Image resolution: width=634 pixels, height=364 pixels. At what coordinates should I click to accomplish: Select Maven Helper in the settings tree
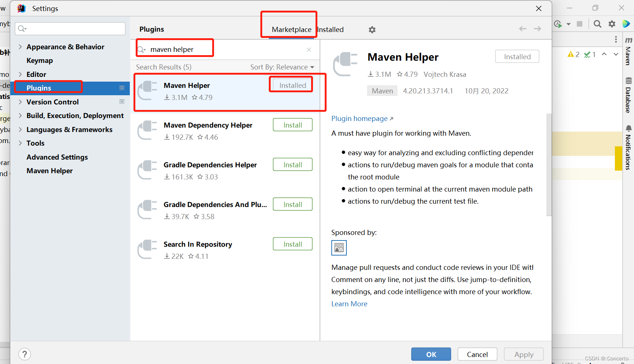click(x=50, y=171)
